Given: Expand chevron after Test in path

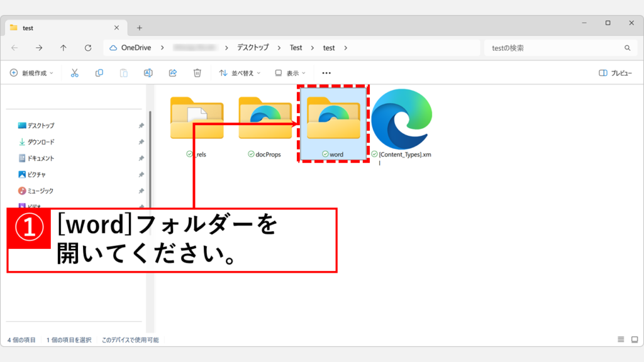Looking at the screenshot, I should click(312, 48).
